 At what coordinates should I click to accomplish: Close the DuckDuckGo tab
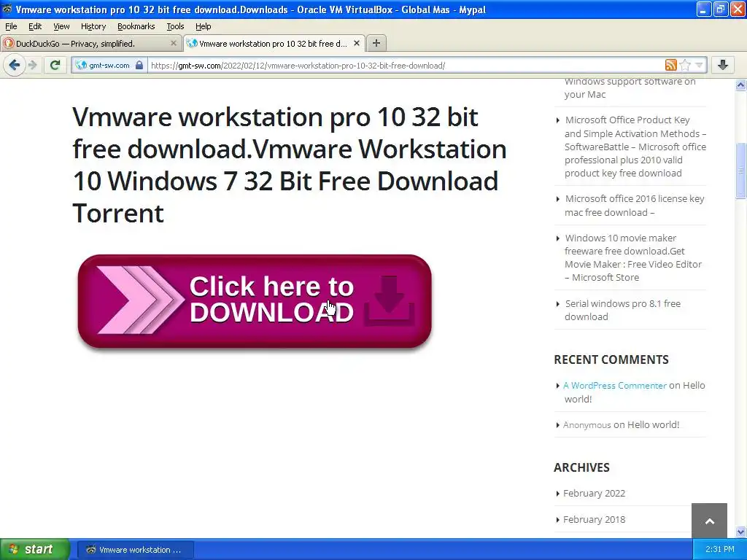pyautogui.click(x=174, y=43)
